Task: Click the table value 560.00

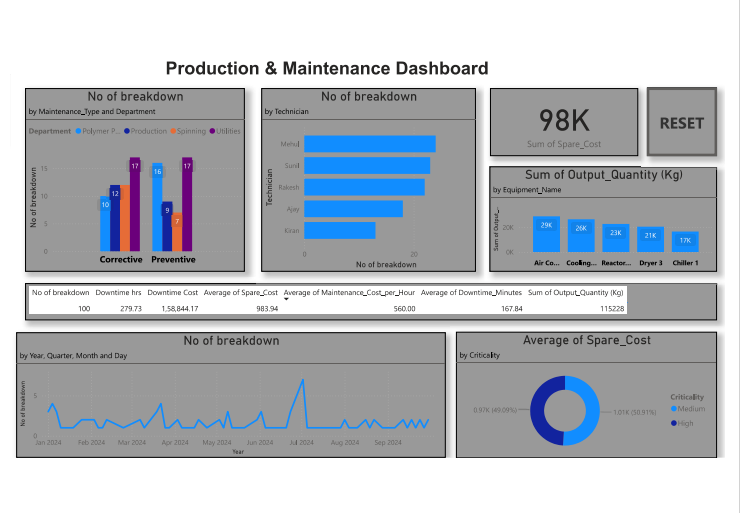Action: click(404, 309)
